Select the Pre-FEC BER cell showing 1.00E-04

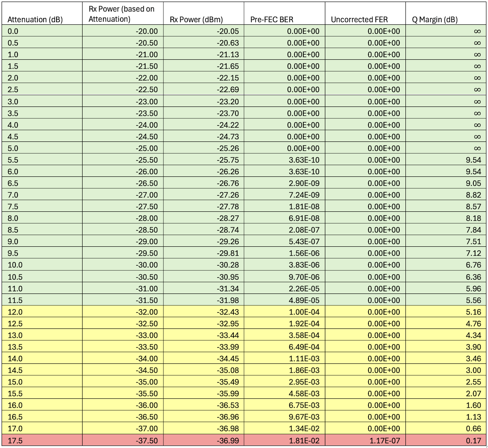285,312
